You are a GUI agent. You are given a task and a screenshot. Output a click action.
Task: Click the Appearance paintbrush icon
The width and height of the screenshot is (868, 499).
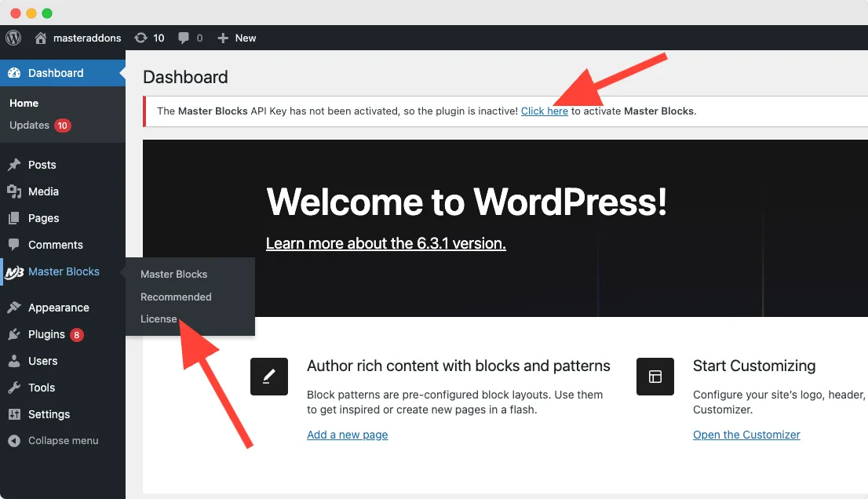[x=14, y=308]
